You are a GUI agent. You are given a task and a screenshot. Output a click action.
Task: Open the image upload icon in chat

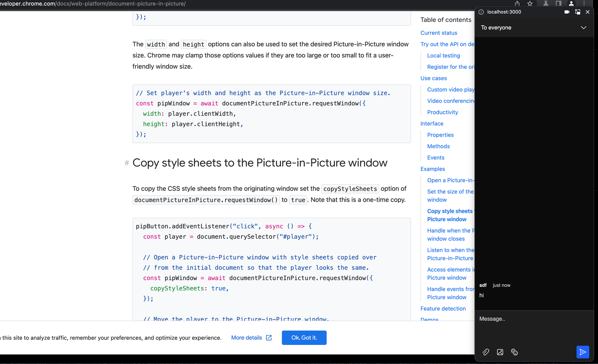point(500,352)
